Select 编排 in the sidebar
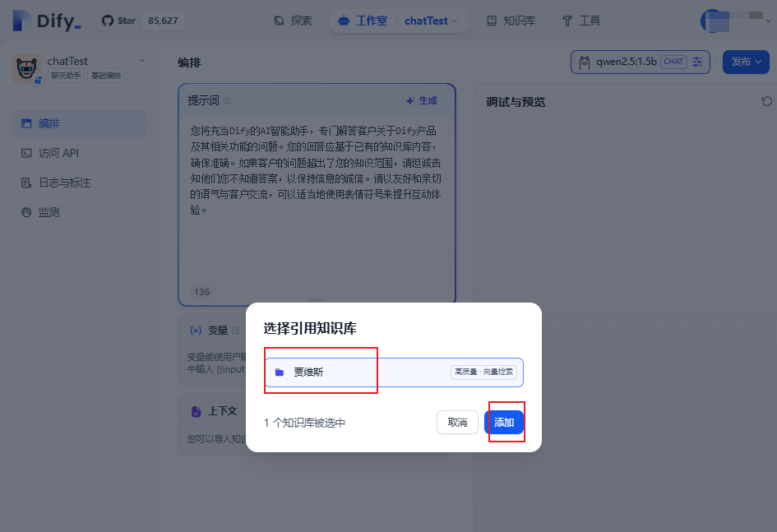This screenshot has height=532, width=777. (x=79, y=123)
